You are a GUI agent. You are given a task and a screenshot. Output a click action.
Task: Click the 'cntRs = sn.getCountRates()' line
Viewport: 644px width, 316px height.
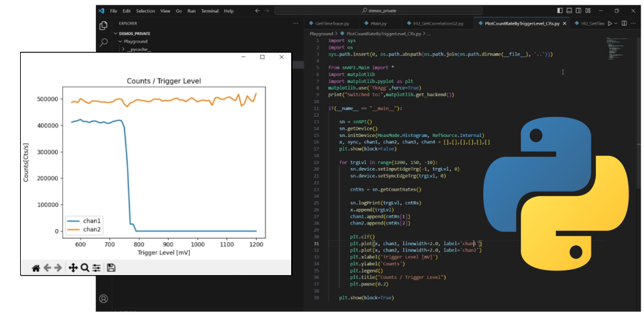[x=386, y=190]
